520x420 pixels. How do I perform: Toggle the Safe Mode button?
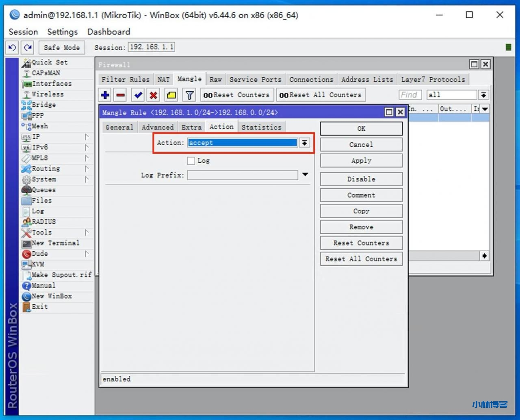[62, 47]
